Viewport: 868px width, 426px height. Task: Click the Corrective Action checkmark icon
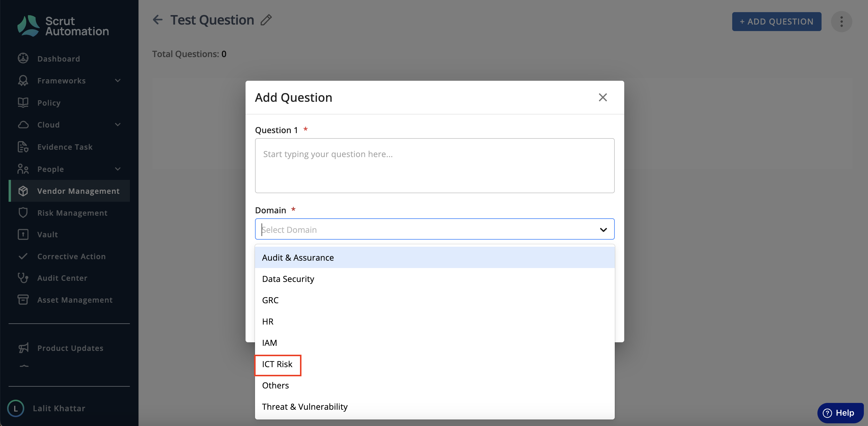pos(23,256)
